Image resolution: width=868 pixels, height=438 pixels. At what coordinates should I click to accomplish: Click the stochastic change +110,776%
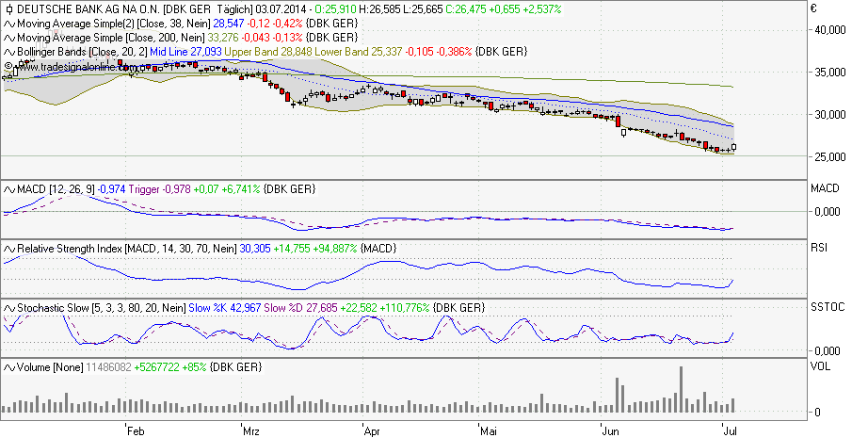point(405,307)
